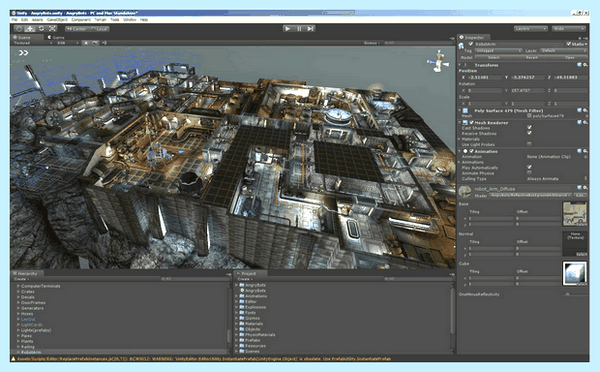Toggle Cast Shadows checkbox
Image resolution: width=600 pixels, height=372 pixels.
click(529, 127)
